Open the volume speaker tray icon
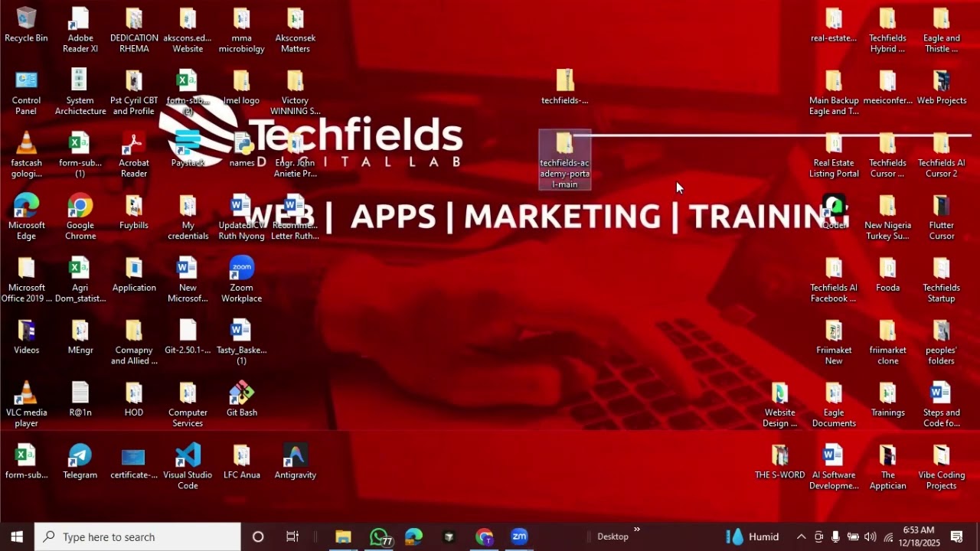 (870, 536)
